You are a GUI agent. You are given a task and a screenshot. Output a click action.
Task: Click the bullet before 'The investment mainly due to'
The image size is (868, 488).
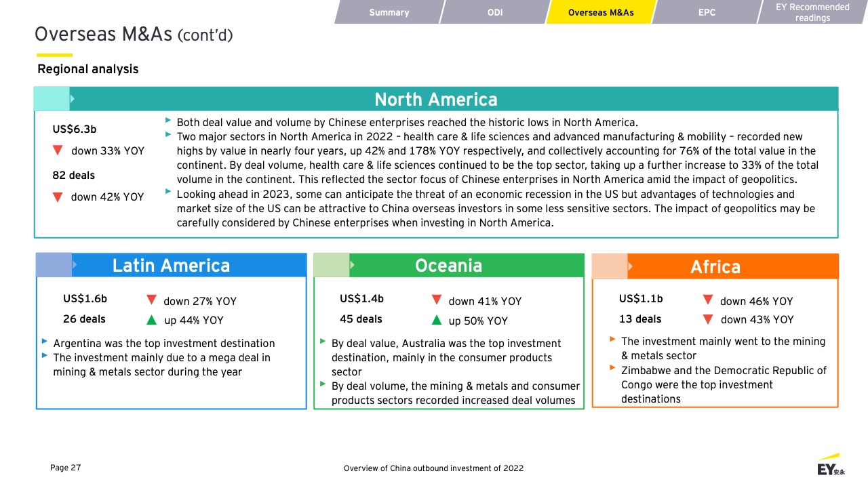44,355
